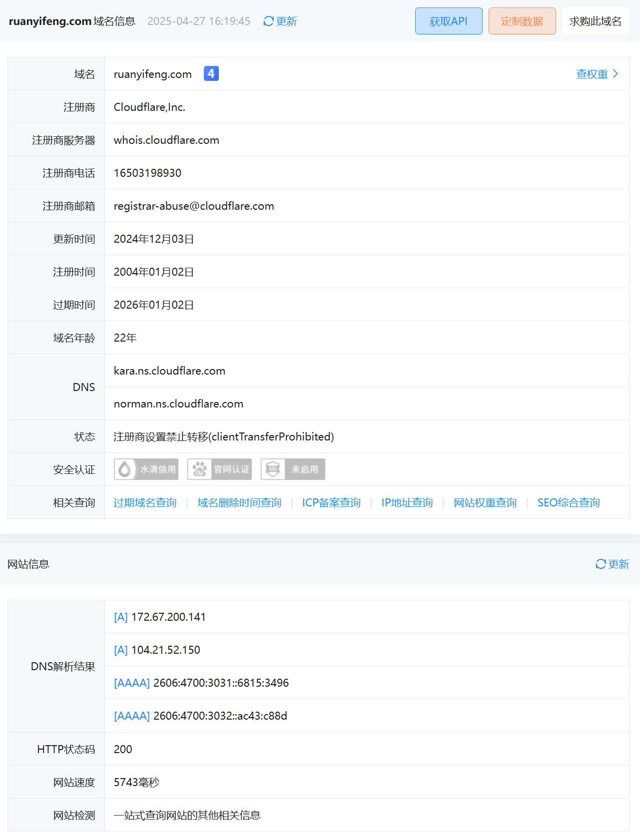Click the [A] tag for 104.21.52.150
The image size is (640, 840).
pos(121,650)
